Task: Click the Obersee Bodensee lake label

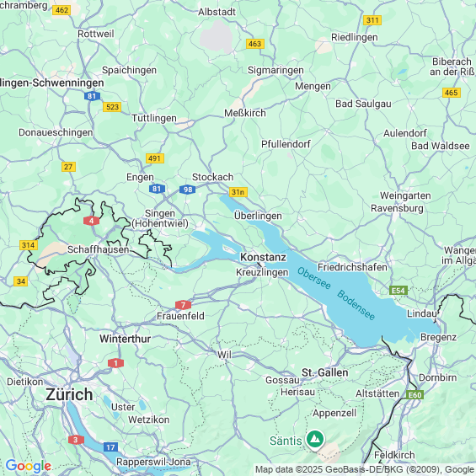Action: point(336,293)
